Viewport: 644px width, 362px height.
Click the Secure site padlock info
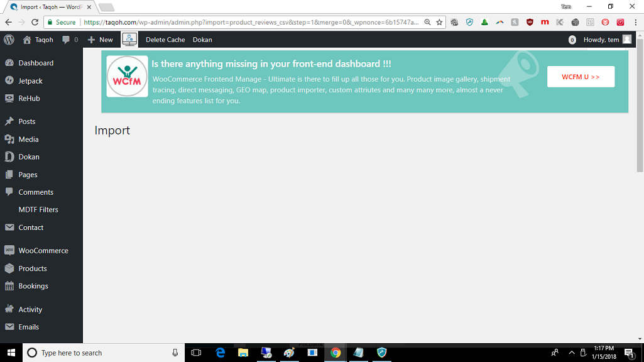61,22
